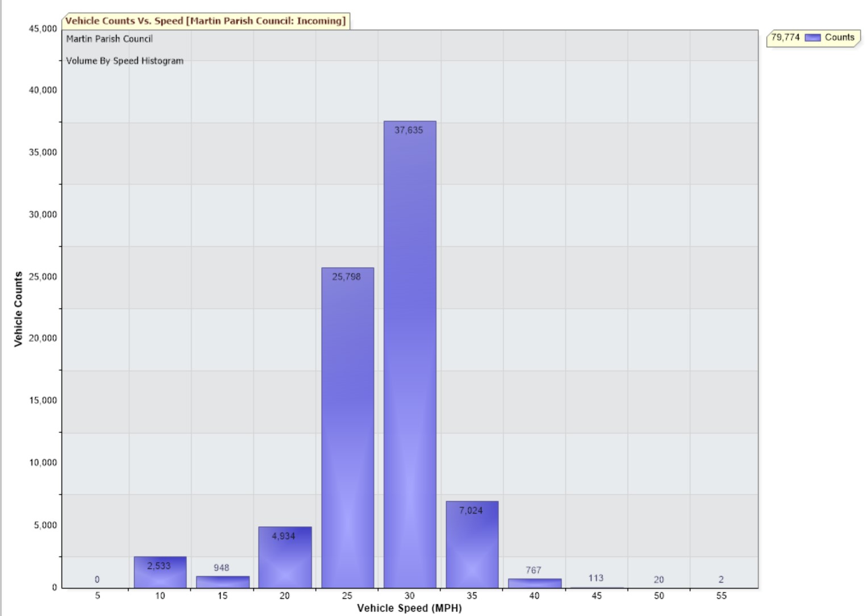Click the blue Counts legend color swatch
The height and width of the screenshot is (616, 865).
[x=813, y=38]
